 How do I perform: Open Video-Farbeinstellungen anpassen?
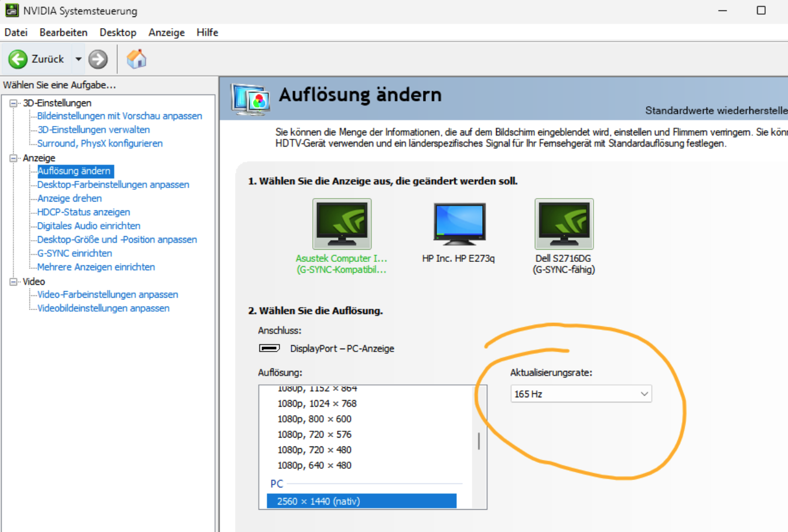tap(108, 294)
